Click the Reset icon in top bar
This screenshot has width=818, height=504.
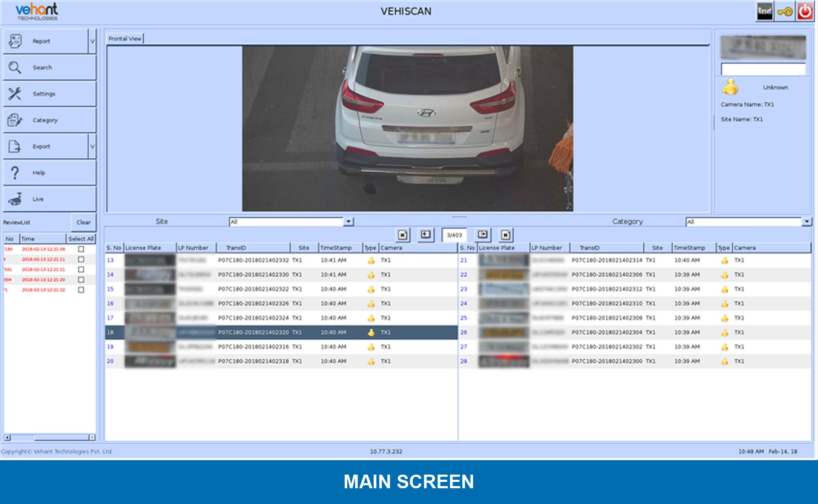click(764, 11)
